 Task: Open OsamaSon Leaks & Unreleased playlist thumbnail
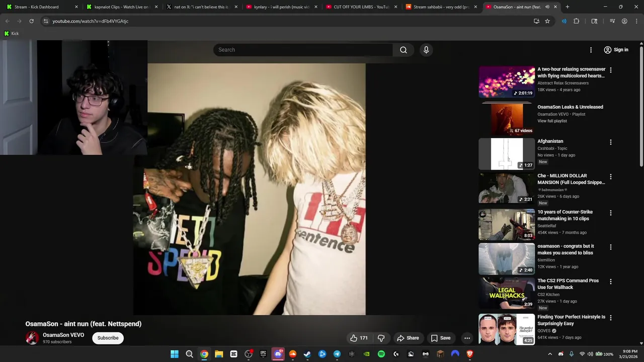[507, 119]
